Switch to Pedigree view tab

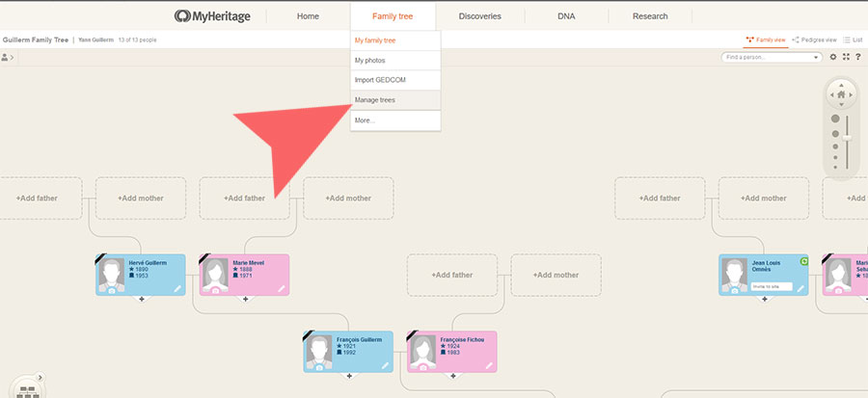pos(814,40)
